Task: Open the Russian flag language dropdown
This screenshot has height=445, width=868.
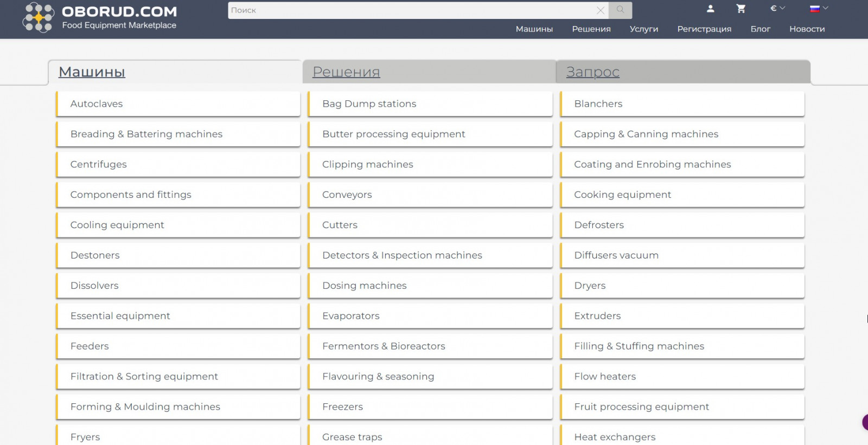Action: tap(819, 8)
